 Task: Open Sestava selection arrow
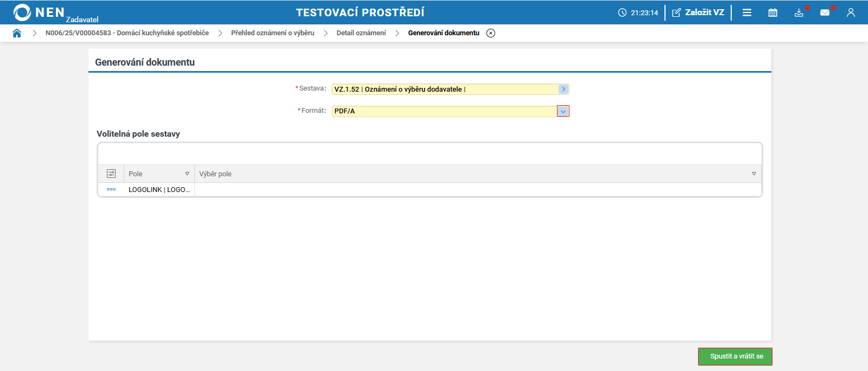coord(563,89)
